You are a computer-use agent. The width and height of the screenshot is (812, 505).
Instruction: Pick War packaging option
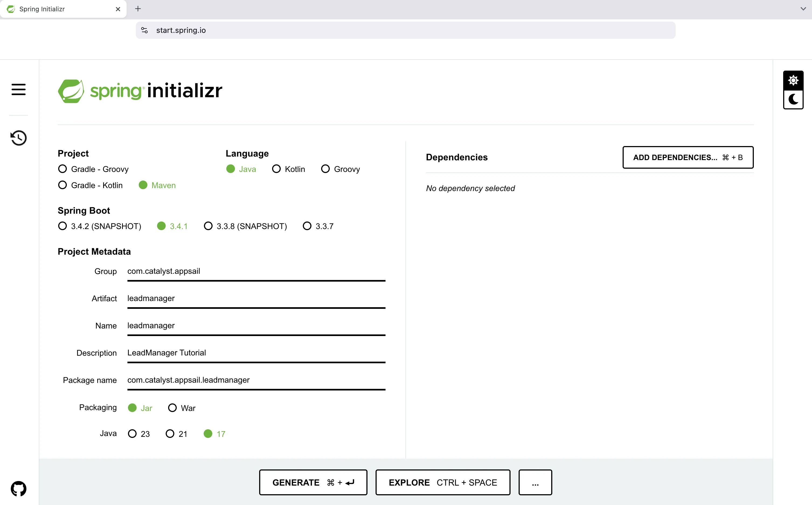click(x=172, y=408)
